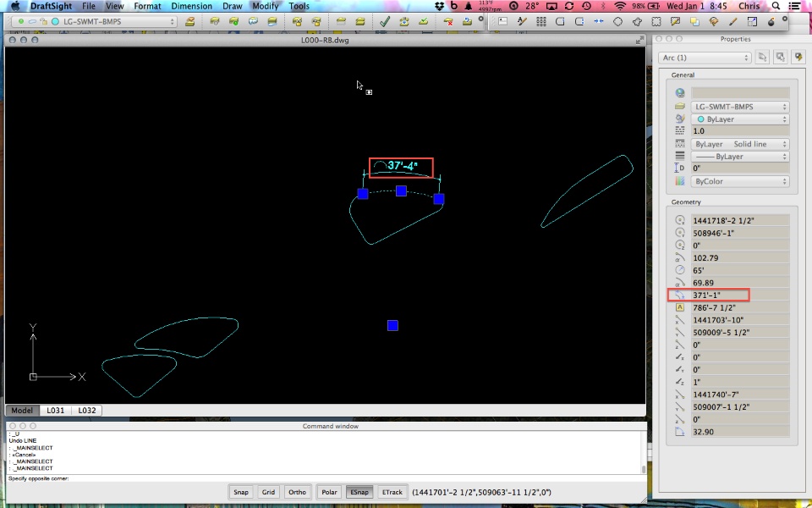Image resolution: width=812 pixels, height=508 pixels.
Task: Click the scale box with arrow icon
Action: pos(752,22)
